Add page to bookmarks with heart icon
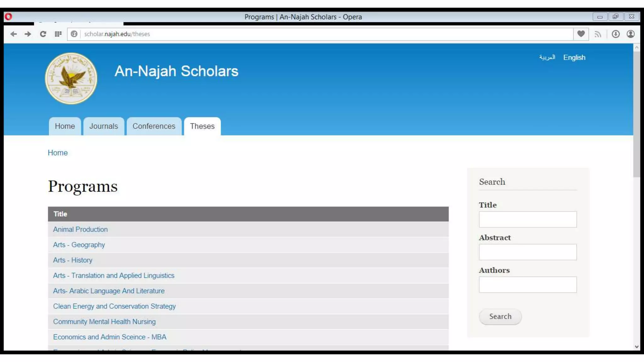The height and width of the screenshot is (362, 644). pyautogui.click(x=581, y=34)
